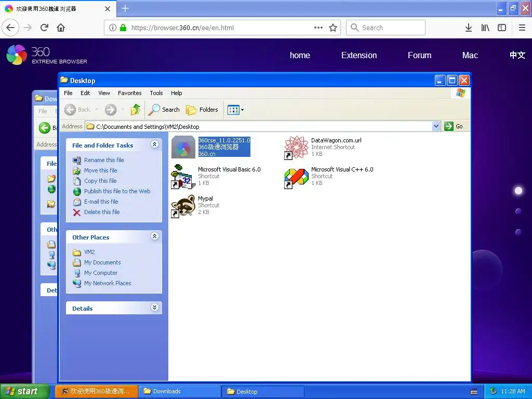Screen dimensions: 532x399
Task: Go to the browser home page icon
Action: tap(61, 28)
